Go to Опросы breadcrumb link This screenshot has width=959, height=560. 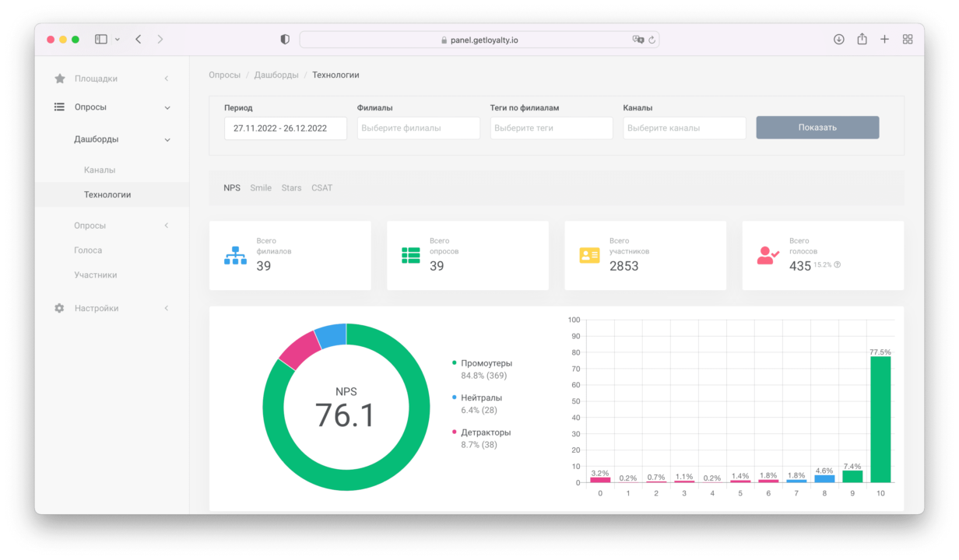tap(224, 75)
